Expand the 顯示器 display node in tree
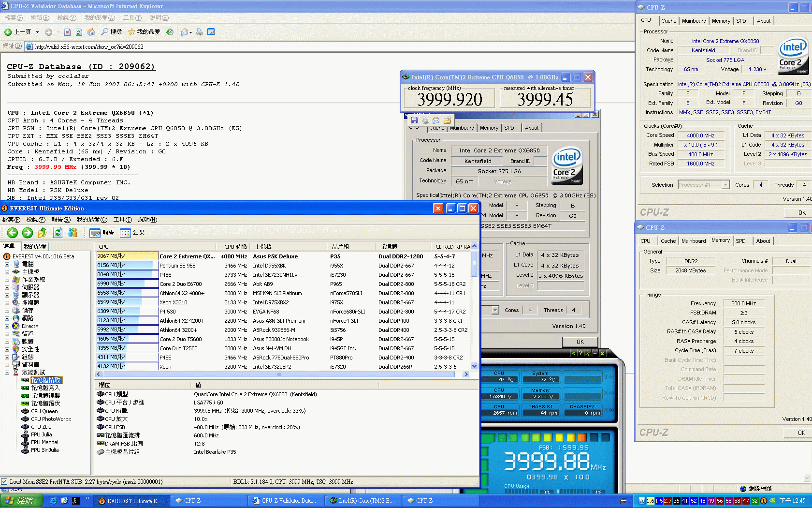 [7, 295]
